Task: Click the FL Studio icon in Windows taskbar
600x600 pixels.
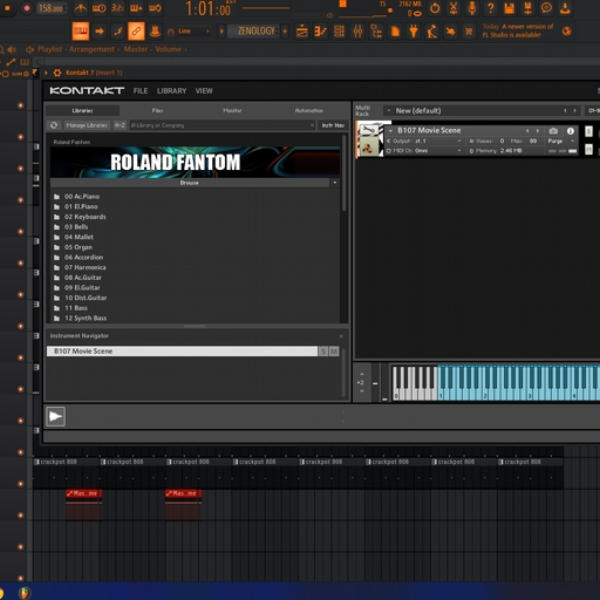Action: (x=24, y=593)
